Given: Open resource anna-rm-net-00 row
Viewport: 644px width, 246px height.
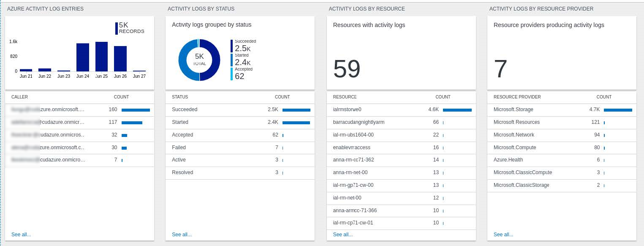Looking at the screenshot, I should 401,172.
